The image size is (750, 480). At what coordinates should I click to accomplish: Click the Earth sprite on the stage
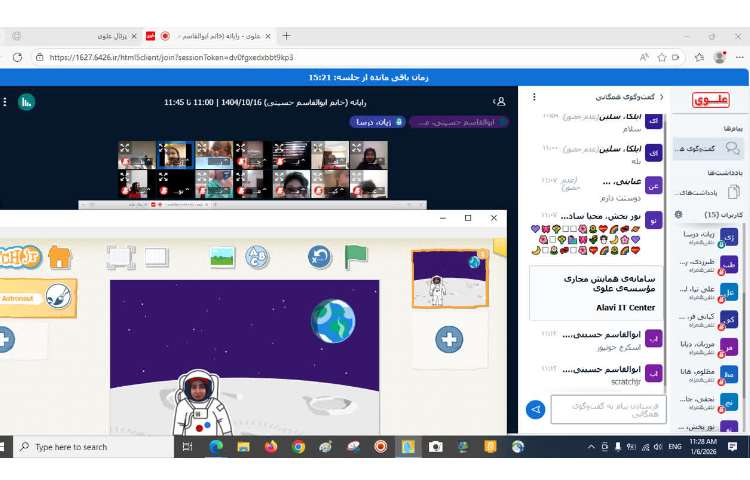click(333, 321)
